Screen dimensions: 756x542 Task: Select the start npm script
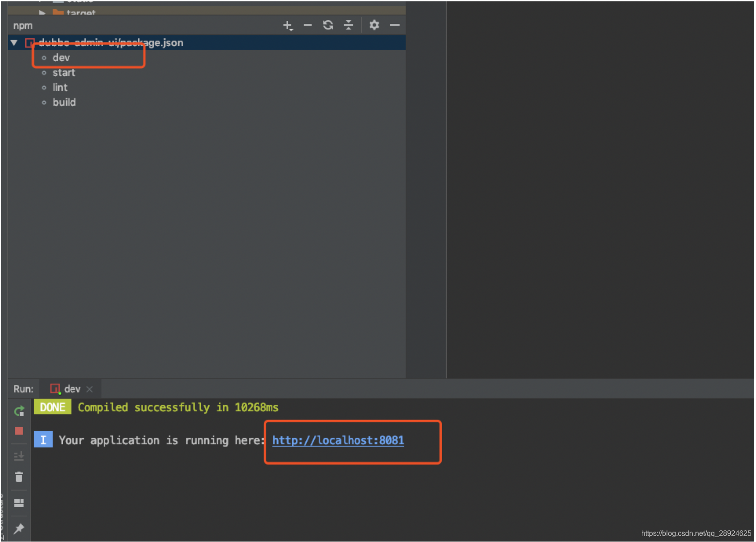[x=64, y=73]
